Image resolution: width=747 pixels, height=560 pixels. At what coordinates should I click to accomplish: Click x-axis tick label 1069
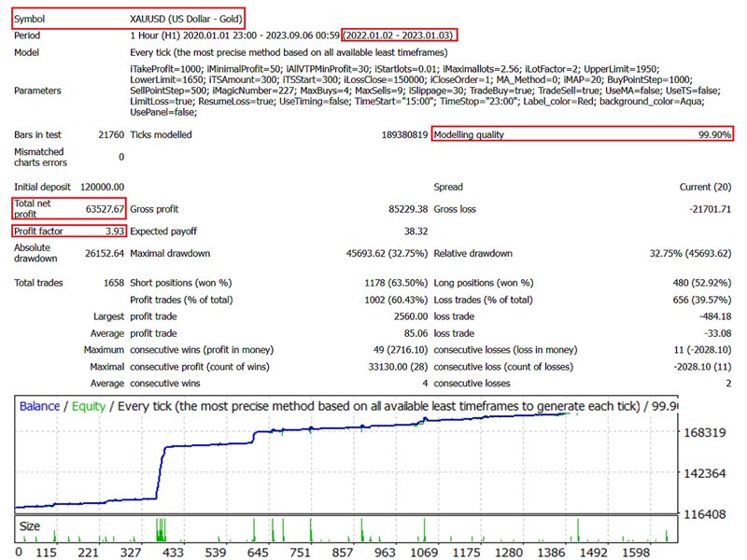[424, 553]
